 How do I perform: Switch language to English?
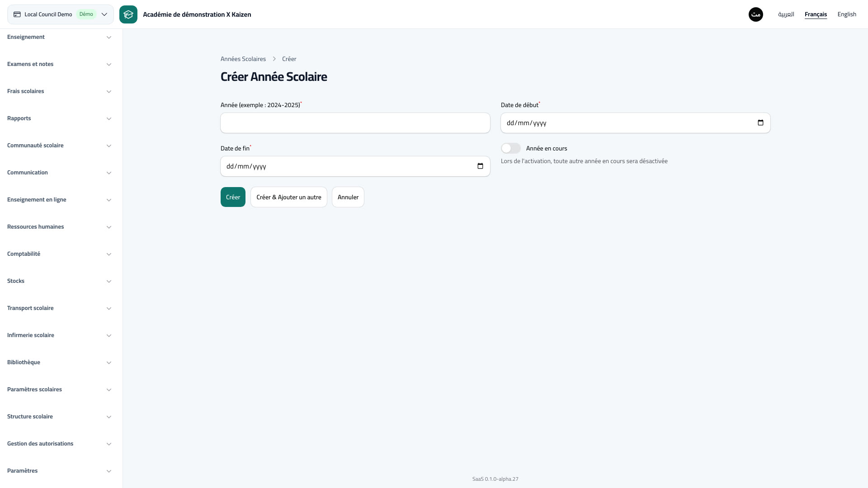(847, 14)
